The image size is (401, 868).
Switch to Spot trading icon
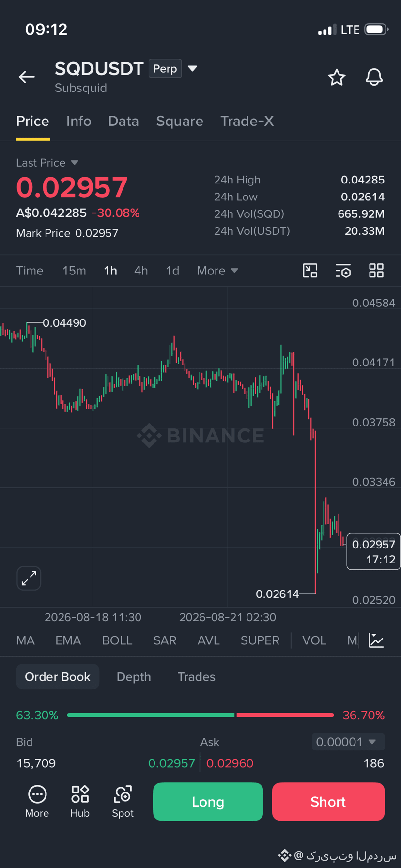click(x=123, y=802)
